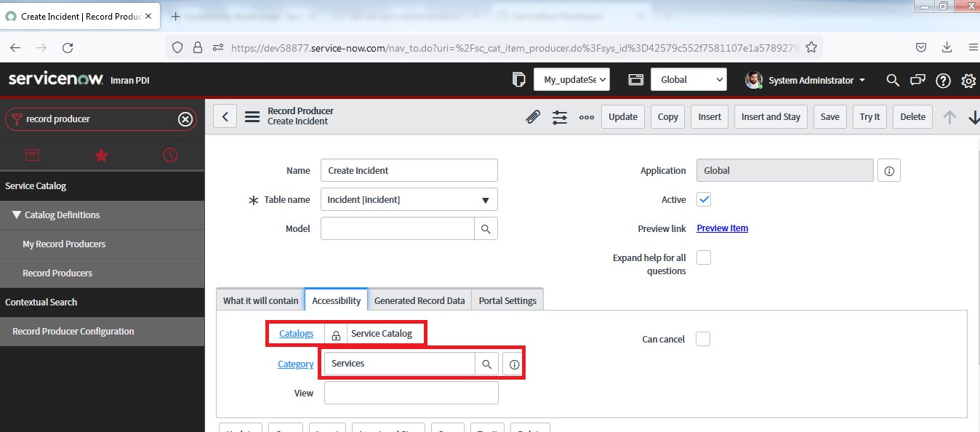Image resolution: width=980 pixels, height=432 pixels.
Task: Open the Table name dropdown
Action: point(409,199)
